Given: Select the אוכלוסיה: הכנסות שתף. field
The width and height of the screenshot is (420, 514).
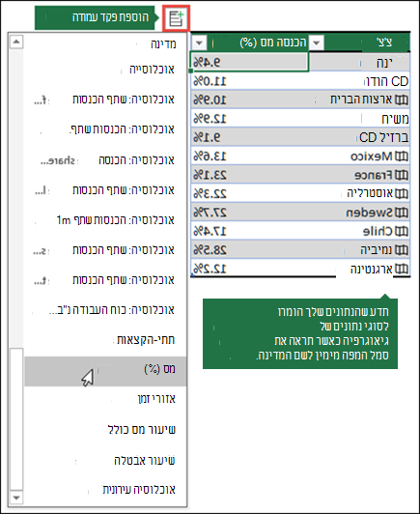Looking at the screenshot, I should coord(105,129).
